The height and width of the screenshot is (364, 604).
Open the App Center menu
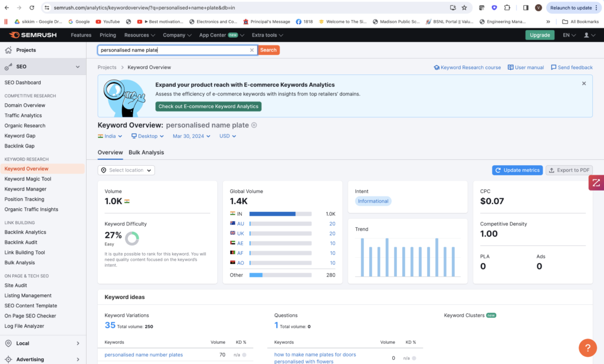pyautogui.click(x=222, y=35)
